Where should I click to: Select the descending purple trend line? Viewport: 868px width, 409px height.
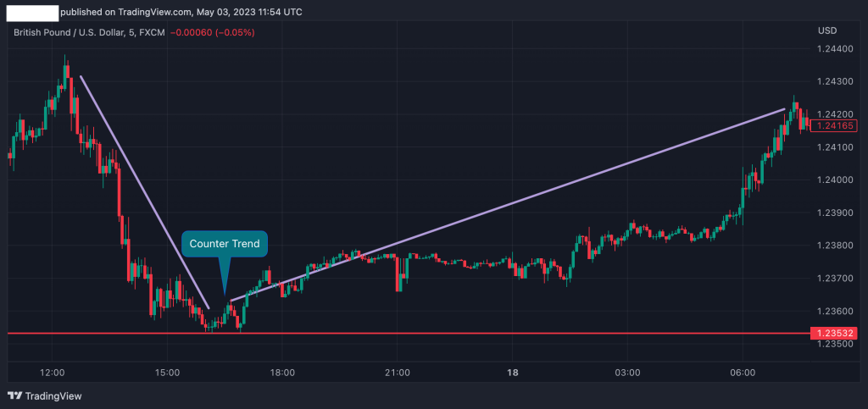[x=144, y=192]
